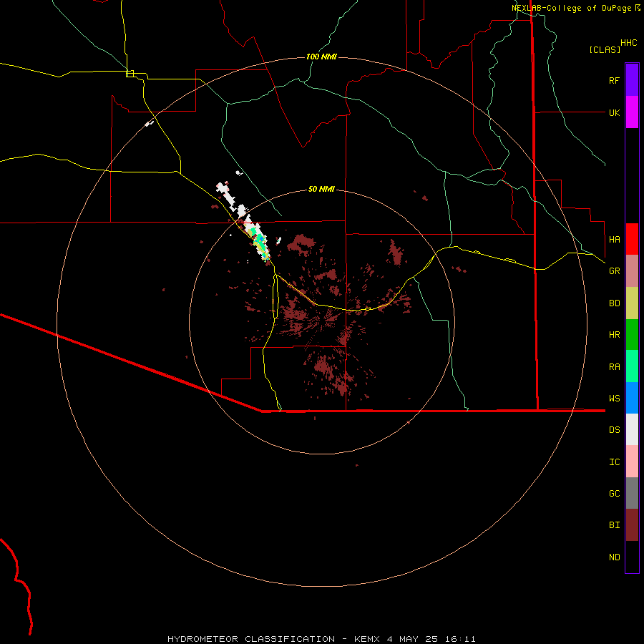Screen dimensions: 644x644
Task: Click the WS legend label
Action: [614, 398]
